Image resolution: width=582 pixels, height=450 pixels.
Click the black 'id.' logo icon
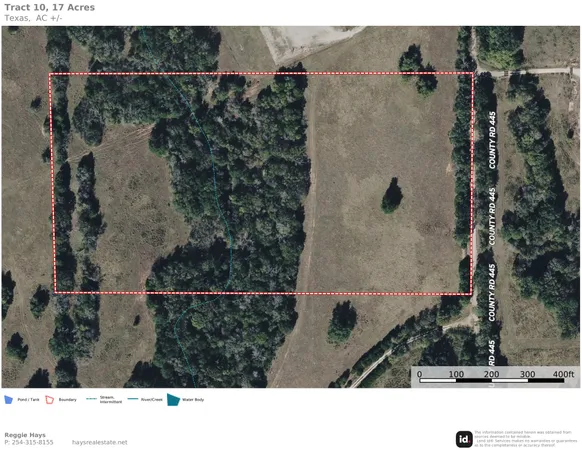[x=464, y=439]
